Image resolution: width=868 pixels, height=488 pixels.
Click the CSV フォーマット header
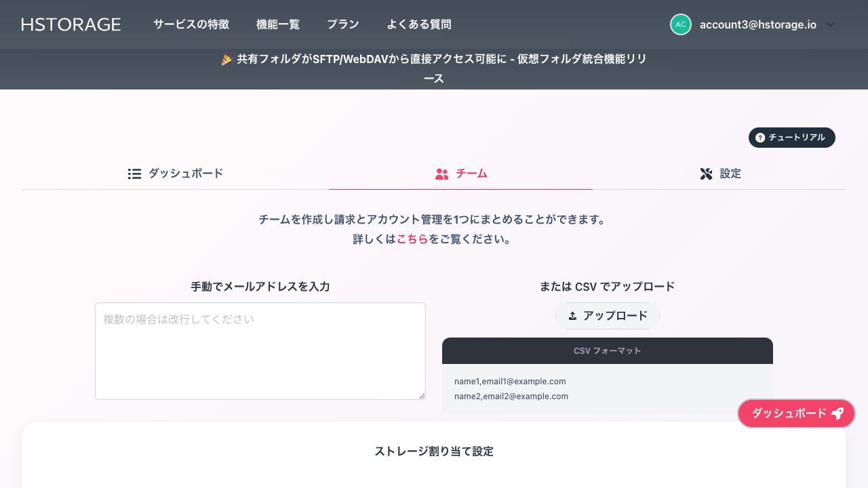(x=608, y=351)
